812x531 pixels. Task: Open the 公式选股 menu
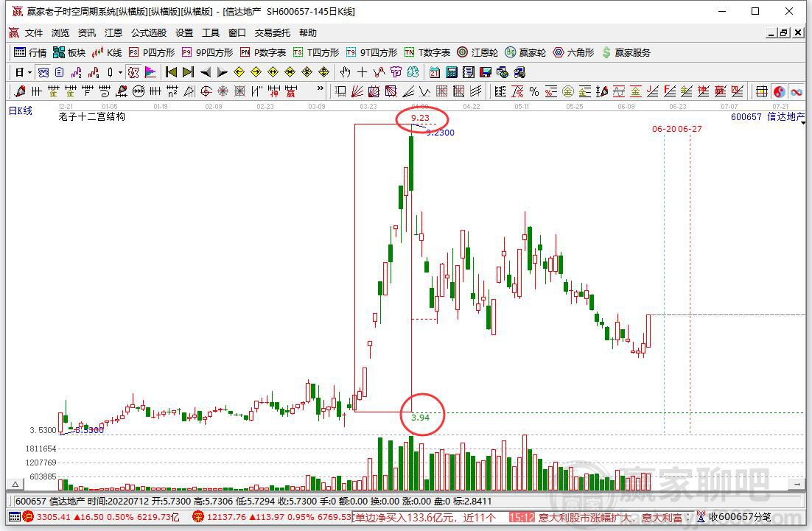click(149, 32)
